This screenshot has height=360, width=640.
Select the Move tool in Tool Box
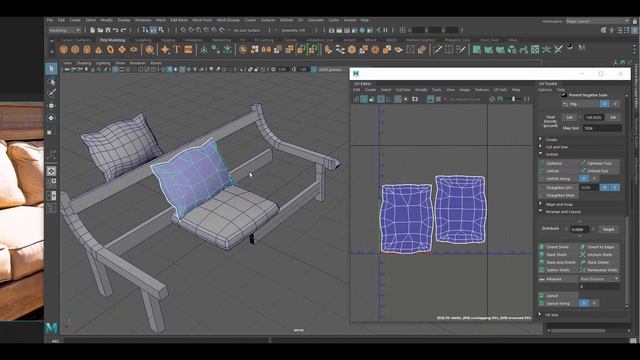pyautogui.click(x=51, y=106)
